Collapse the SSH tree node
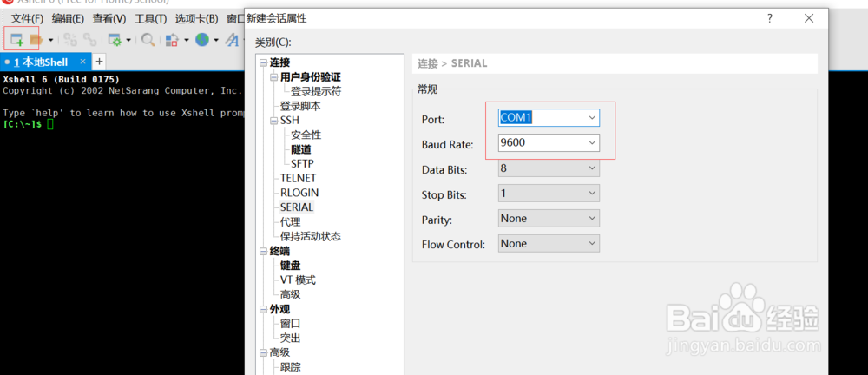Viewport: 868px width, 375px height. (273, 121)
